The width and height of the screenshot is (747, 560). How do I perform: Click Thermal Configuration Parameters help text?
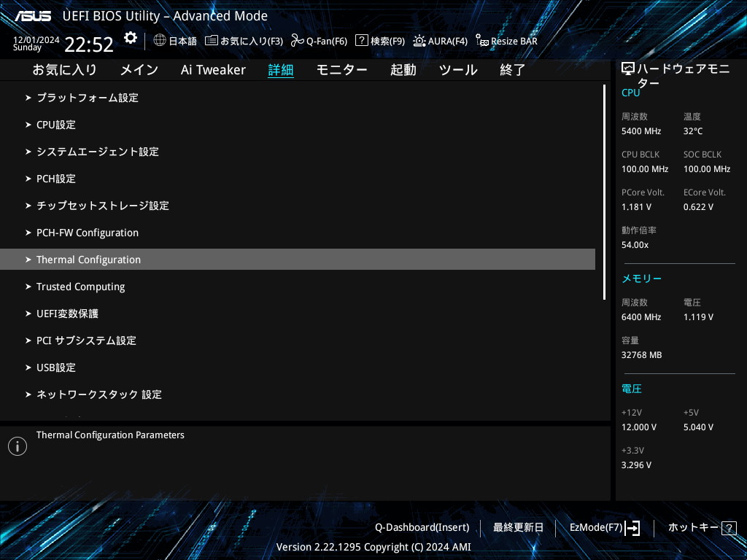[110, 435]
